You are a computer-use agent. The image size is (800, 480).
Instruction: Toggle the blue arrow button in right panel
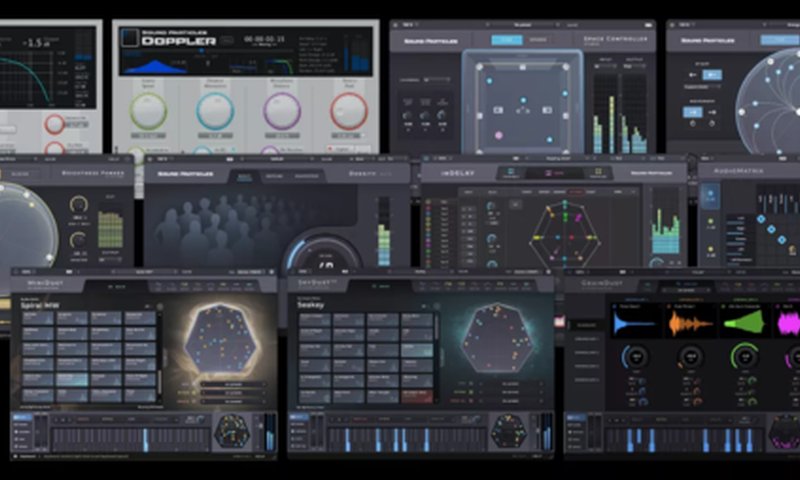coord(711,73)
